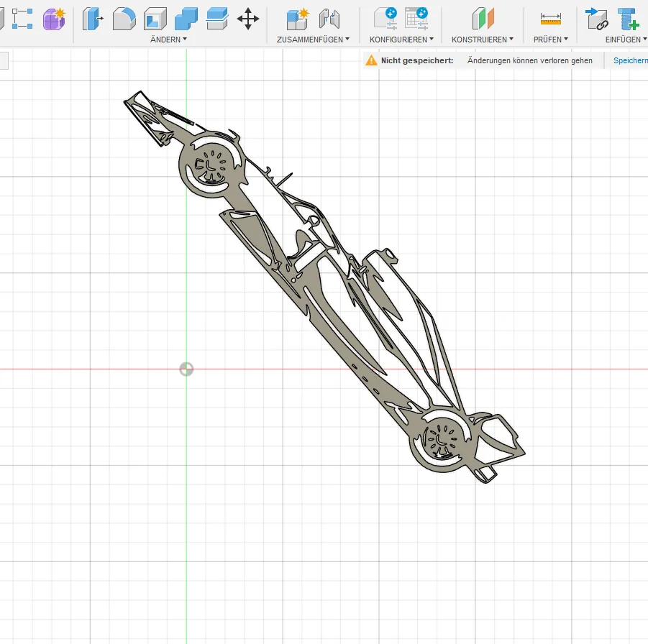Click the Create Form purple icon
Viewport: 648px width, 644px height.
tap(54, 19)
